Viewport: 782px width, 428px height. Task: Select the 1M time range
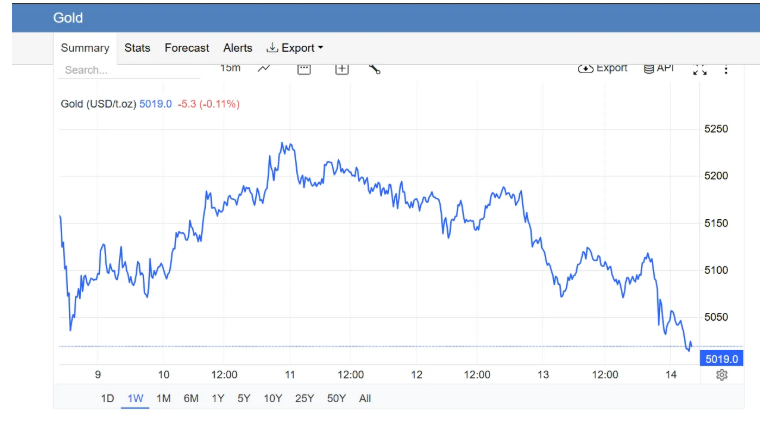[163, 398]
